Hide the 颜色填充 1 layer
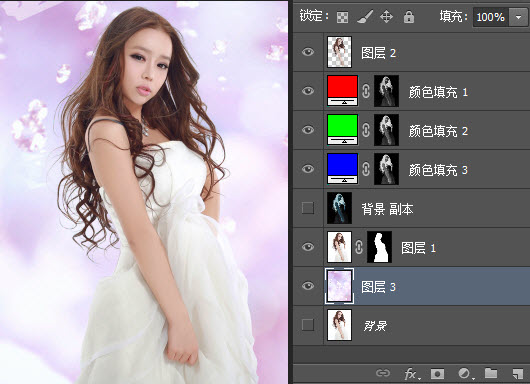530x384 pixels. click(308, 91)
